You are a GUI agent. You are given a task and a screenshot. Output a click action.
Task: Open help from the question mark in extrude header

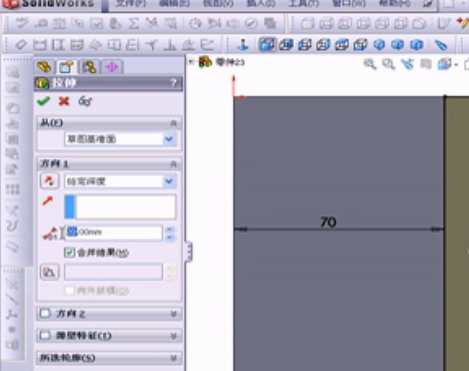pos(174,83)
